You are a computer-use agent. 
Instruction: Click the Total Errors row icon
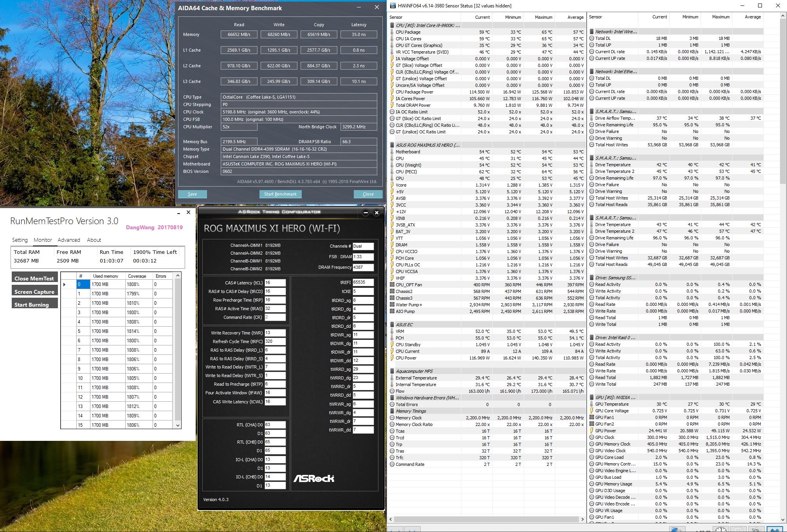[392, 404]
